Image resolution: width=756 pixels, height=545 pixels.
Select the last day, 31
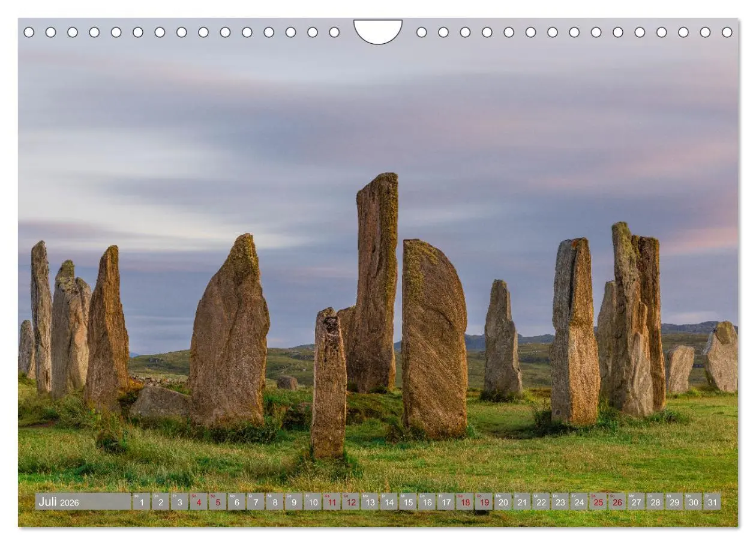[x=712, y=502]
